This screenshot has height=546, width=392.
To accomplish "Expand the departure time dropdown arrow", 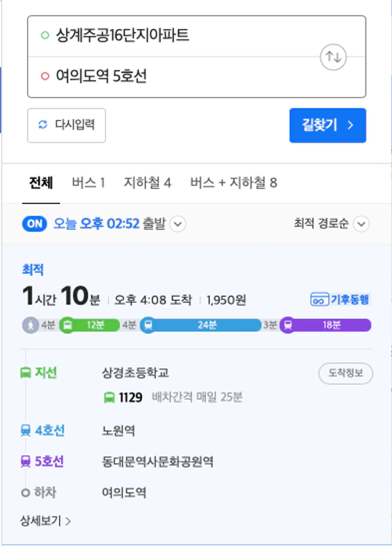I will pyautogui.click(x=178, y=223).
